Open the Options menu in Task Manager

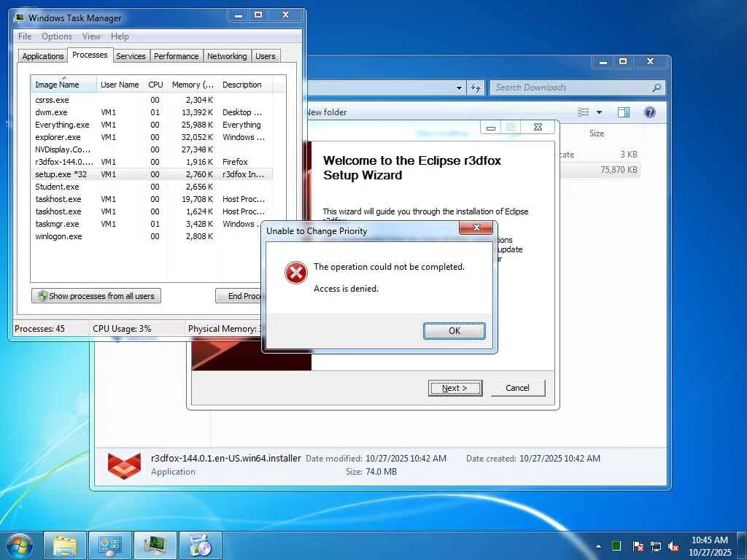pos(57,36)
